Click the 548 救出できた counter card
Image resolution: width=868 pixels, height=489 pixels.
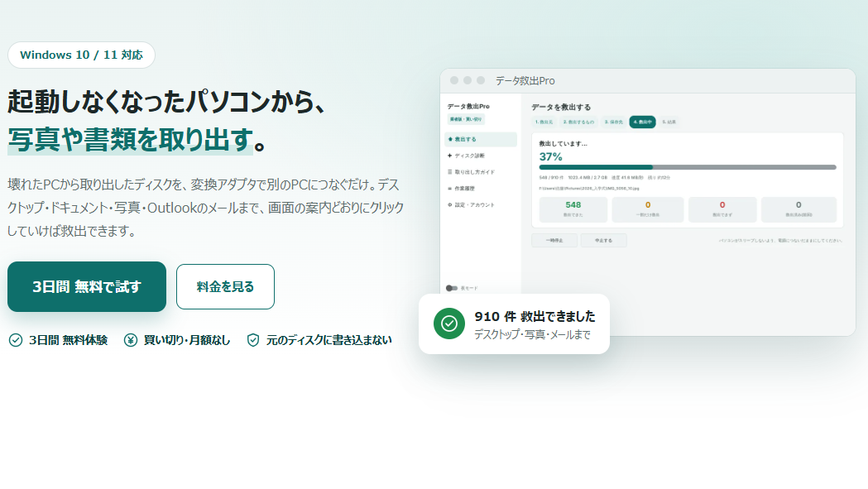tap(573, 209)
